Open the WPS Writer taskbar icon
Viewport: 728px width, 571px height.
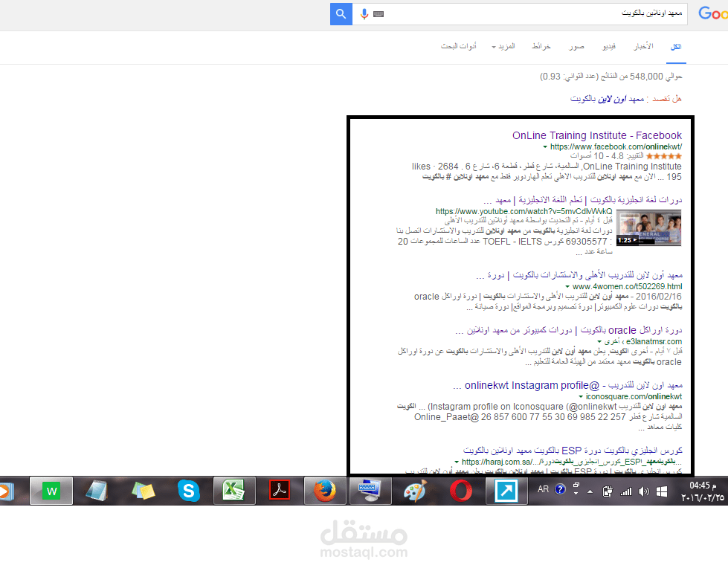tap(51, 490)
